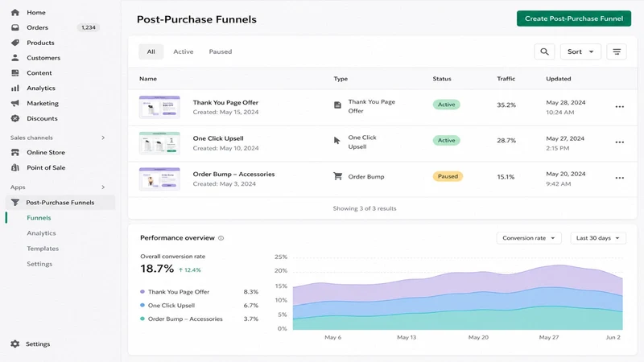Switch to the Active tab
This screenshot has width=644, height=362.
(184, 51)
